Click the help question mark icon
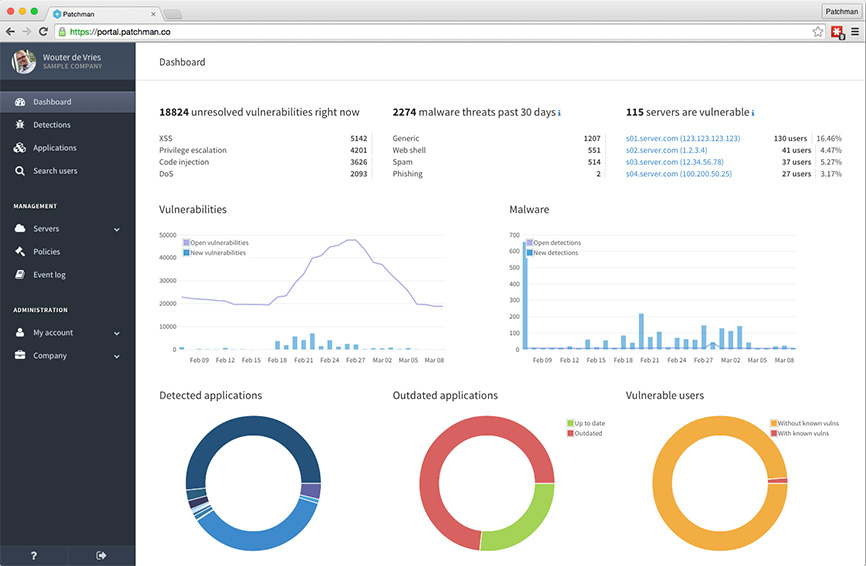The width and height of the screenshot is (866, 566). [x=34, y=555]
